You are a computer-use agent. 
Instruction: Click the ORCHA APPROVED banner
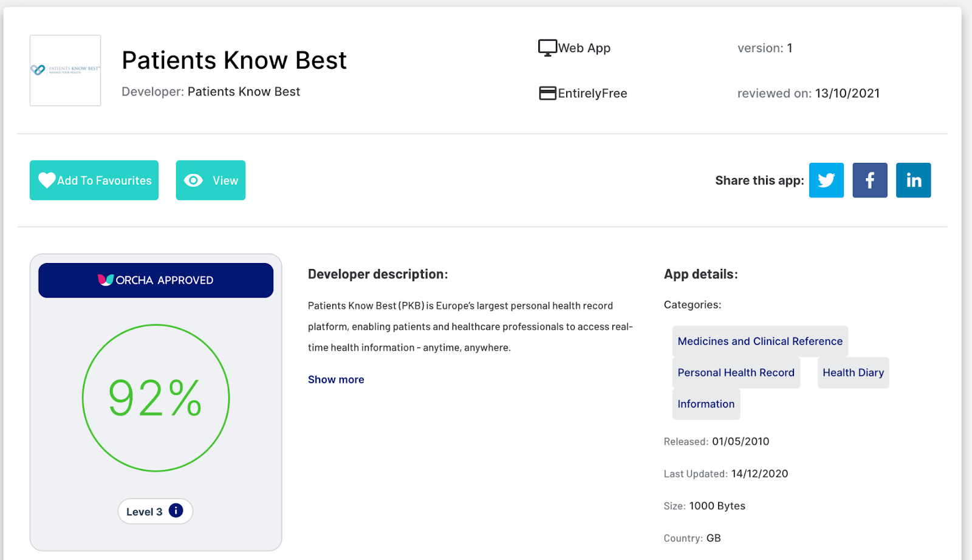click(x=156, y=280)
